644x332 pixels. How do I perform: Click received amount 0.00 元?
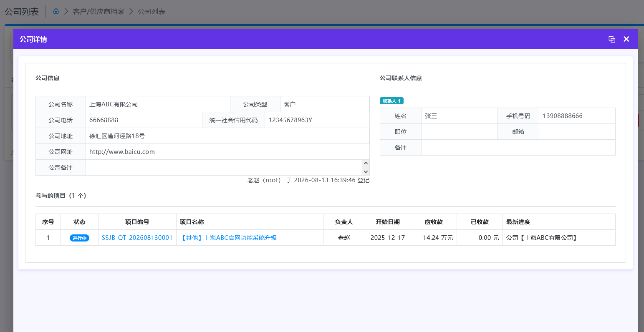click(x=489, y=238)
